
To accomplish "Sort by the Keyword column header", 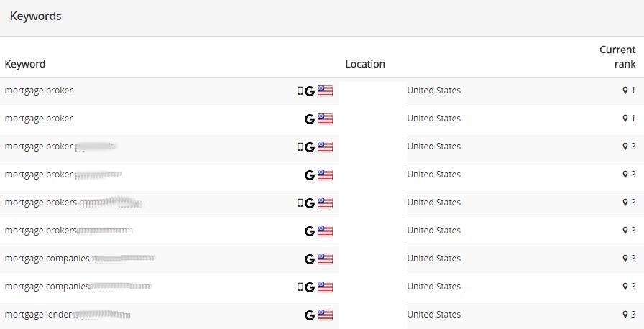I will pyautogui.click(x=25, y=64).
